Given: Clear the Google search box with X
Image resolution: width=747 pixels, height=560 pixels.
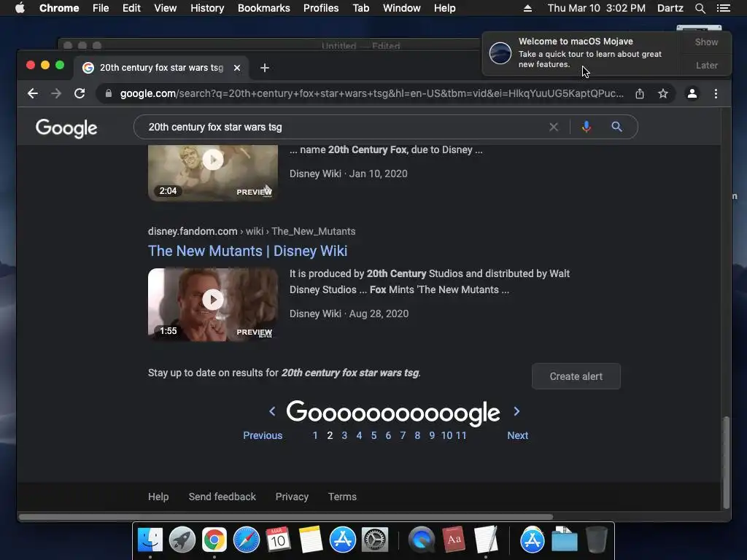Looking at the screenshot, I should [554, 127].
